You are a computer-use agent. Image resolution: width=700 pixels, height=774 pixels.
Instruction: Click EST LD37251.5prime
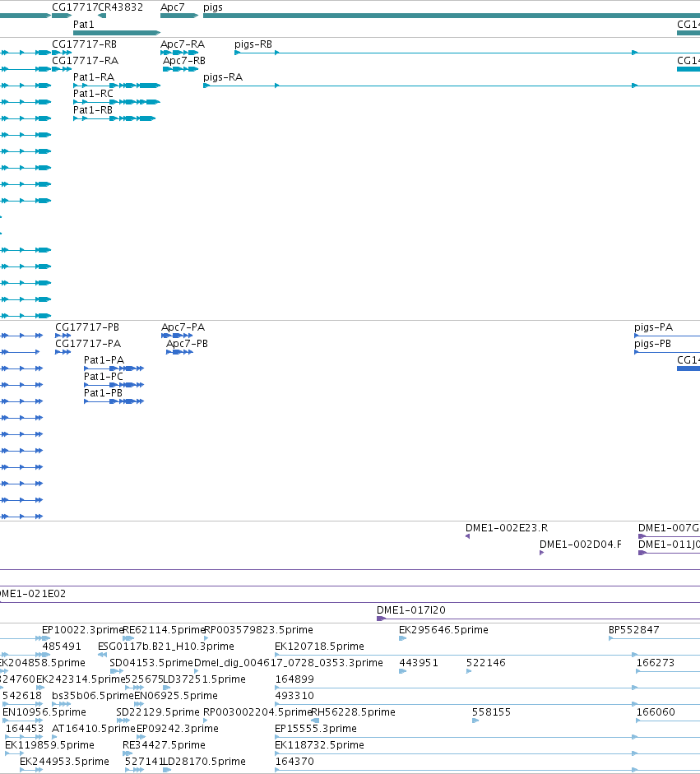click(204, 679)
